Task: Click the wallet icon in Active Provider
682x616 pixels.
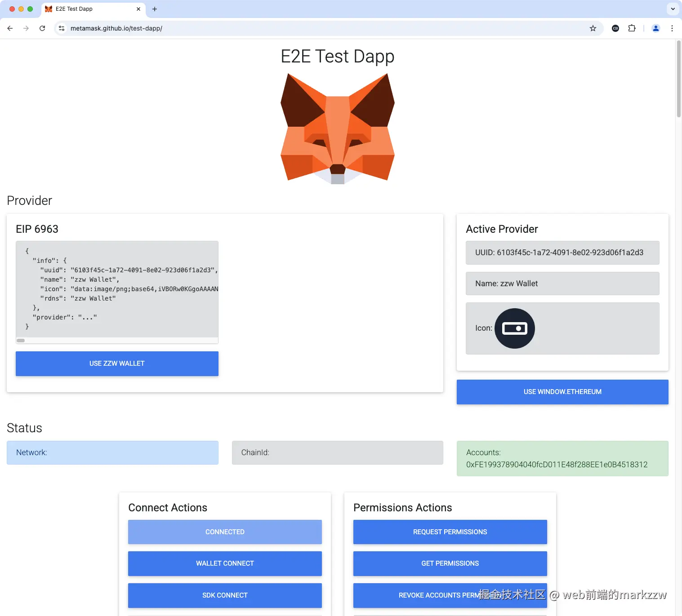Action: tap(515, 328)
